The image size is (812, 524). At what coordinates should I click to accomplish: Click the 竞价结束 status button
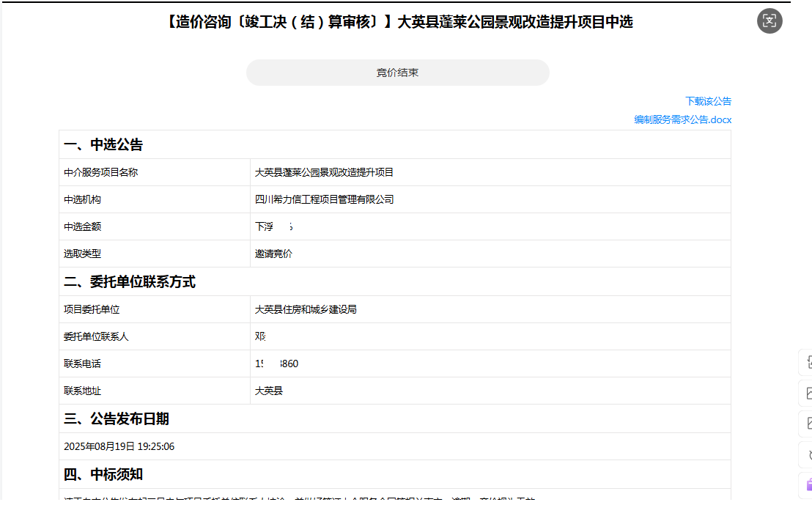397,73
